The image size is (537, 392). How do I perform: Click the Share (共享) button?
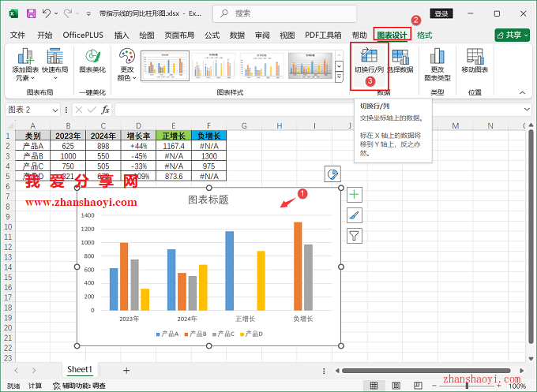[x=512, y=35]
